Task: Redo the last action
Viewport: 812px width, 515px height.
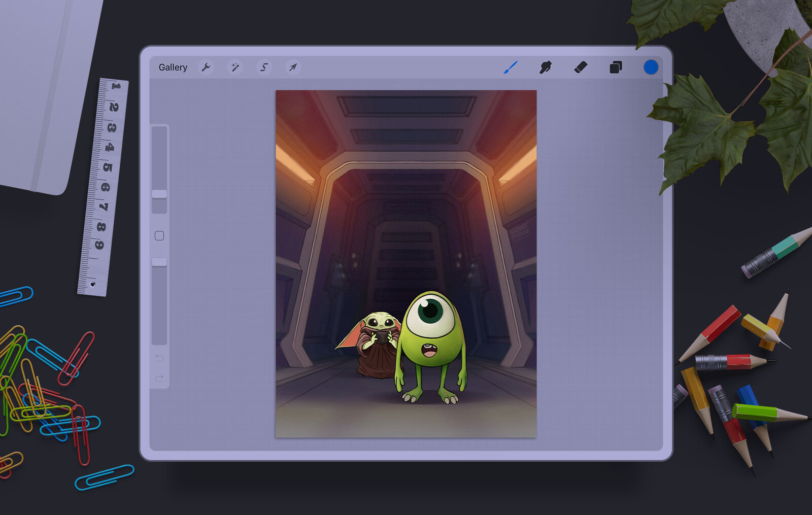Action: tap(159, 379)
